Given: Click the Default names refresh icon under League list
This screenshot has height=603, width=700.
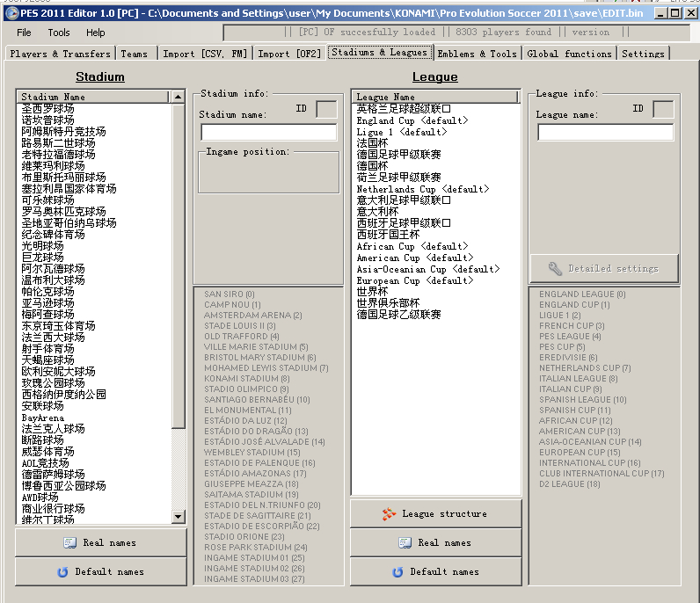Looking at the screenshot, I should tap(397, 571).
